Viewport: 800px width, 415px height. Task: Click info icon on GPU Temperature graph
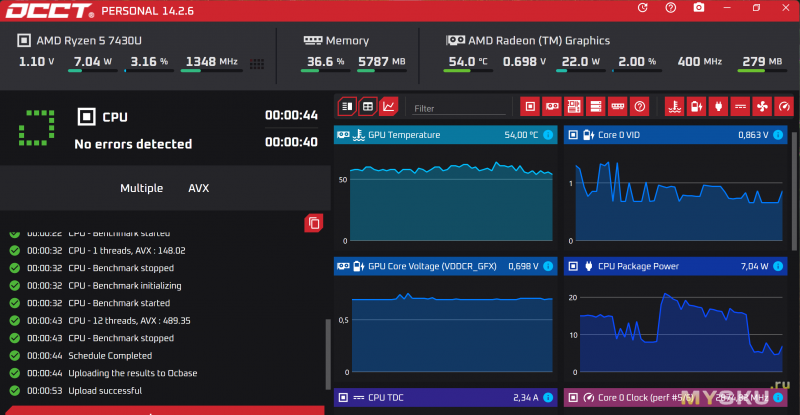click(x=548, y=135)
